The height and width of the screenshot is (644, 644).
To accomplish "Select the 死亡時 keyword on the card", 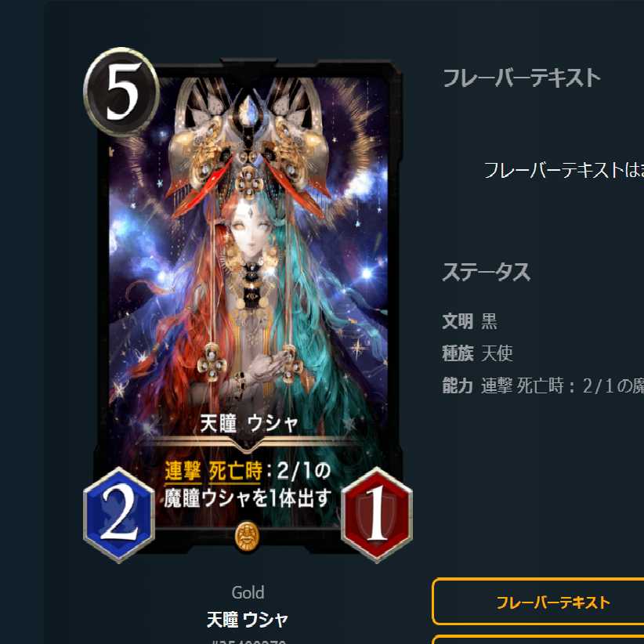I will pyautogui.click(x=235, y=471).
